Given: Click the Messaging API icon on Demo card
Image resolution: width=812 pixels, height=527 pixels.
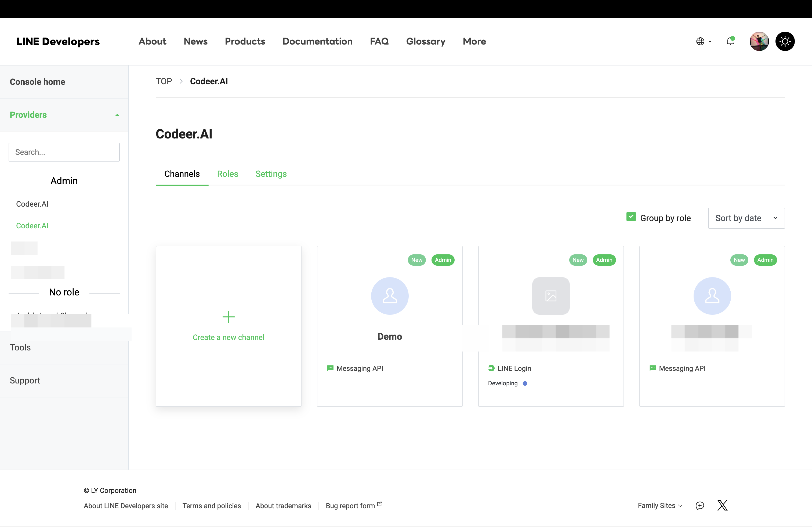Looking at the screenshot, I should (x=330, y=368).
